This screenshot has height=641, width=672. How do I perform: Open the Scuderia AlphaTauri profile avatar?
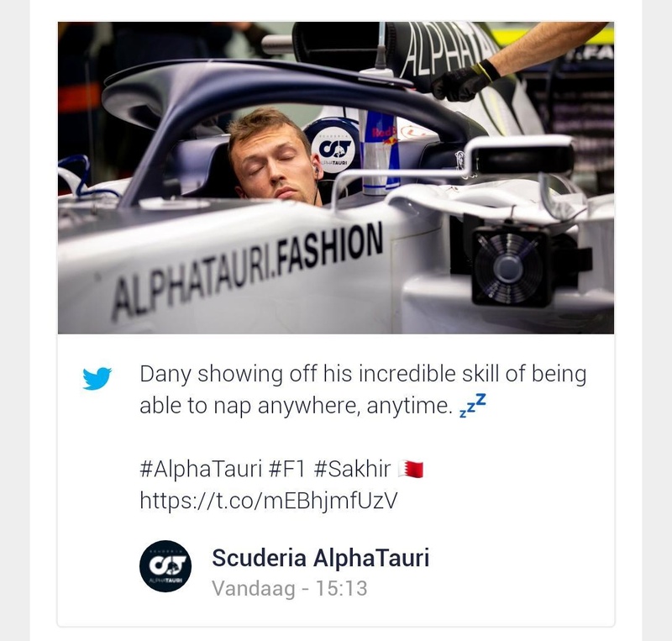[x=165, y=566]
